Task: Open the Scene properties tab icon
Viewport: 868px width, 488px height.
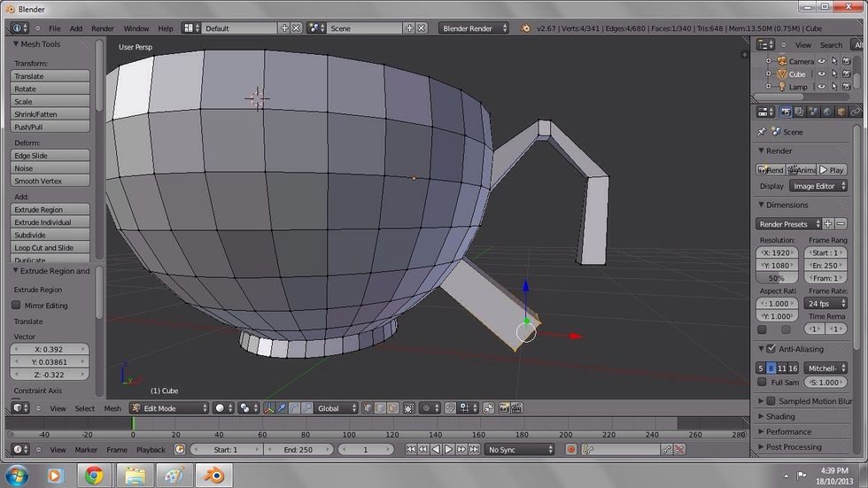Action: pyautogui.click(x=813, y=112)
